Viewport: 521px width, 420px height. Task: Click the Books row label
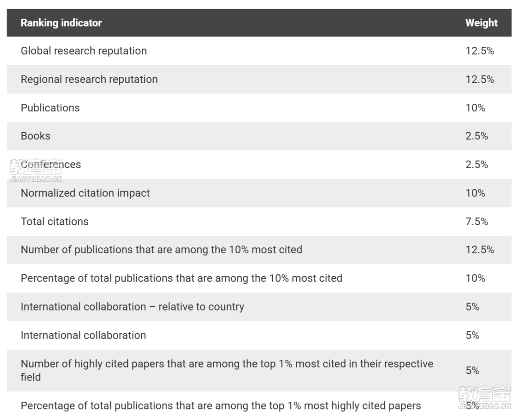click(x=36, y=136)
